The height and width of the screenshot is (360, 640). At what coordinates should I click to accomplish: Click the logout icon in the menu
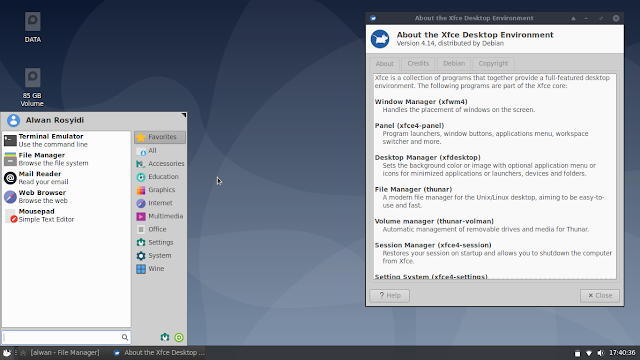179,337
